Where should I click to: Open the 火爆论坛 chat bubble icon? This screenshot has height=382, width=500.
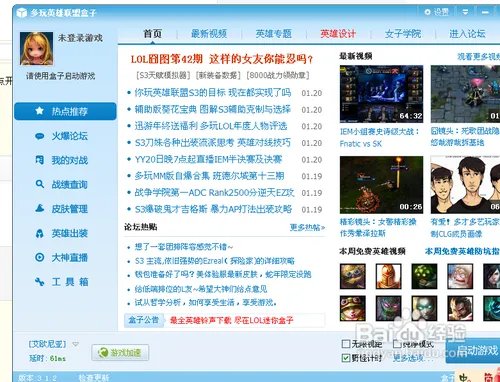(x=40, y=136)
